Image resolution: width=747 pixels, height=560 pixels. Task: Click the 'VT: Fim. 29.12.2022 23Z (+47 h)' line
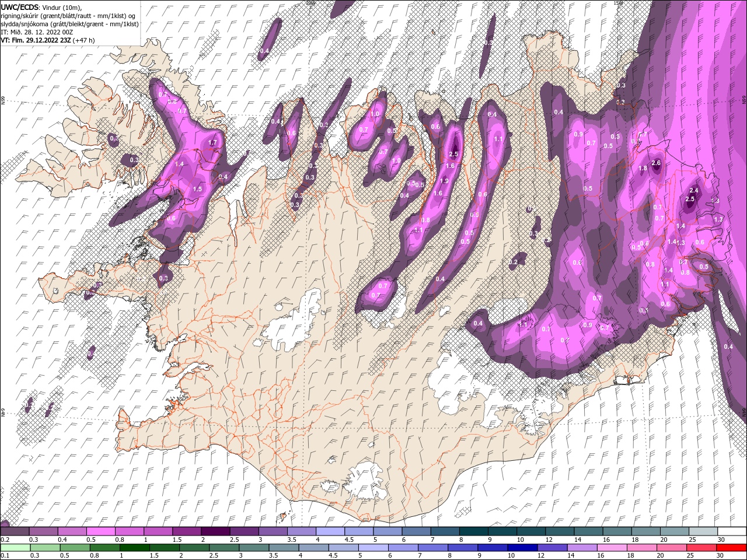click(48, 40)
